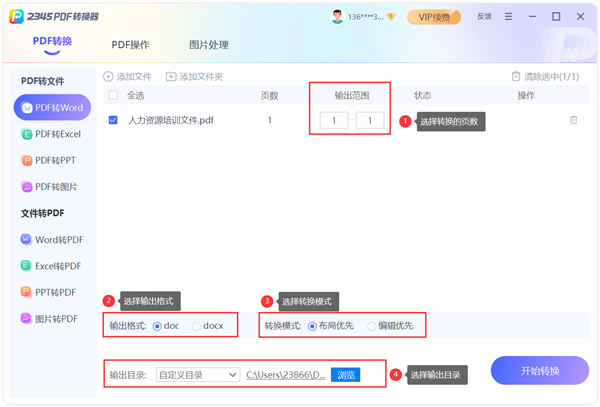Screen dimensions: 600x407
Task: Click the PPT转PDF orange icon
Action: pos(26,292)
